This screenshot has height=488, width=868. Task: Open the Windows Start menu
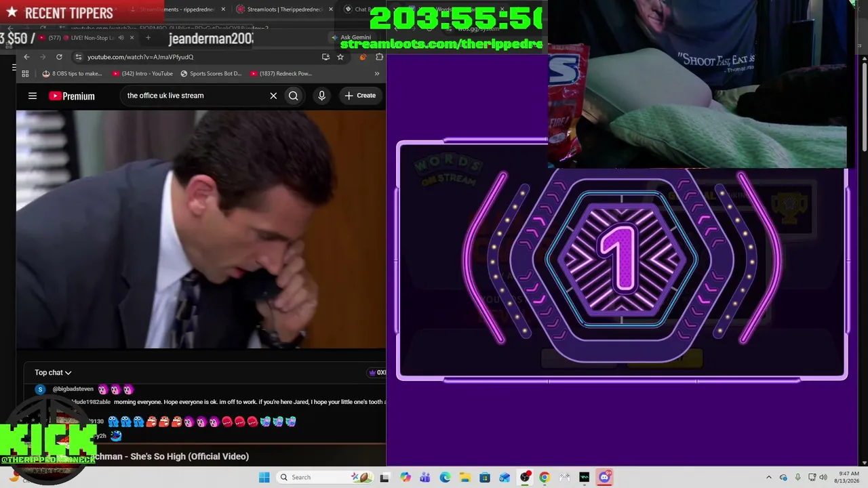click(x=264, y=477)
